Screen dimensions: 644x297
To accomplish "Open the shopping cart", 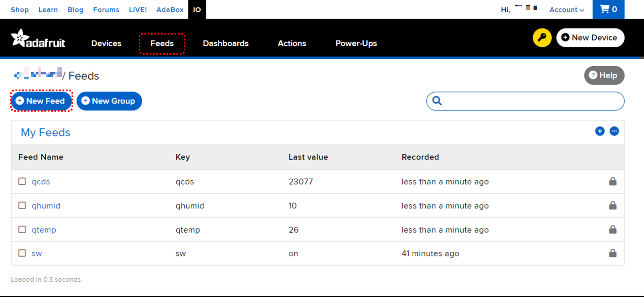I will (608, 9).
